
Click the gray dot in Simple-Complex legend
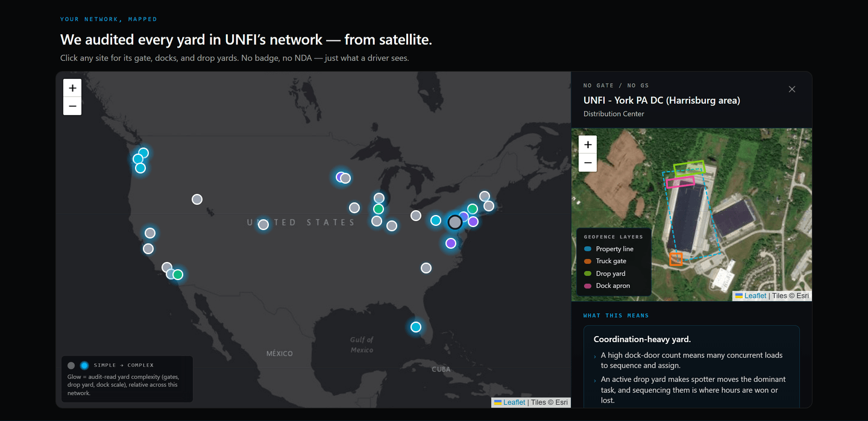coord(71,366)
